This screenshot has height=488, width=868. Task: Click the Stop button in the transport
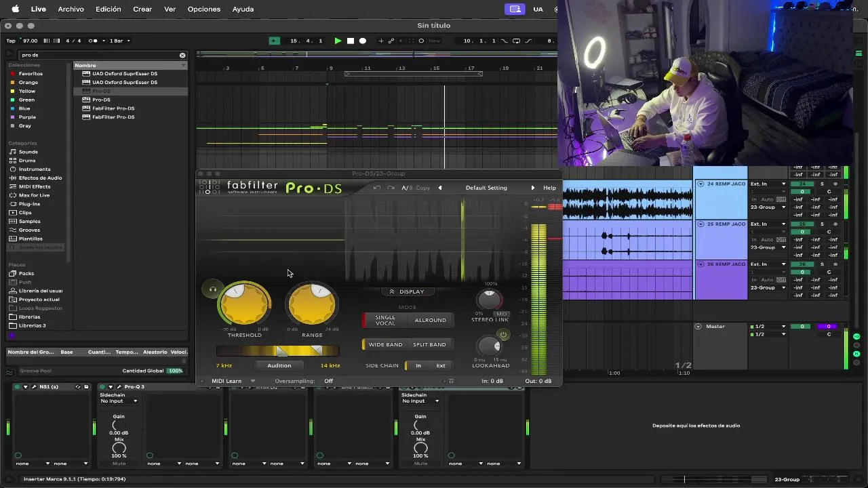(x=351, y=41)
